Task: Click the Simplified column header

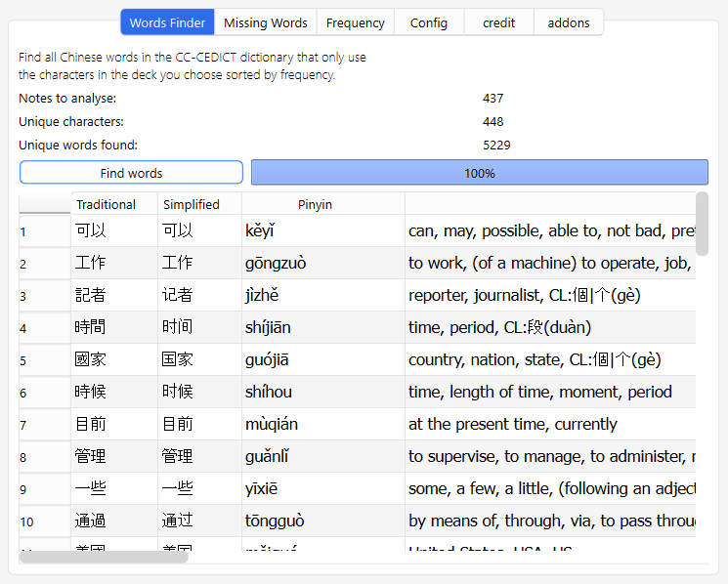Action: coord(199,204)
